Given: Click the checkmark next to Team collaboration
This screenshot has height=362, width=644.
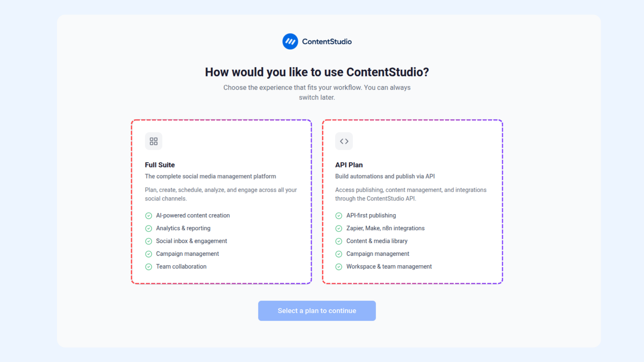Looking at the screenshot, I should (149, 267).
